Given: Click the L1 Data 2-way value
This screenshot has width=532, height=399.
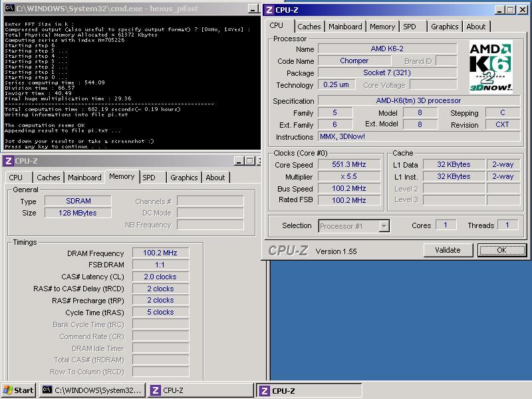Looking at the screenshot, I should click(x=503, y=164).
